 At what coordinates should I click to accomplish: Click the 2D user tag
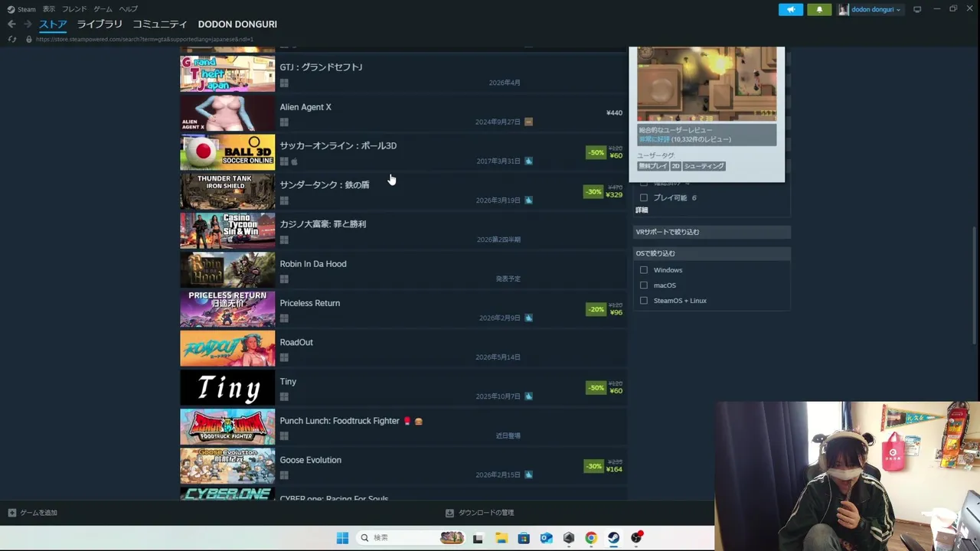(675, 166)
